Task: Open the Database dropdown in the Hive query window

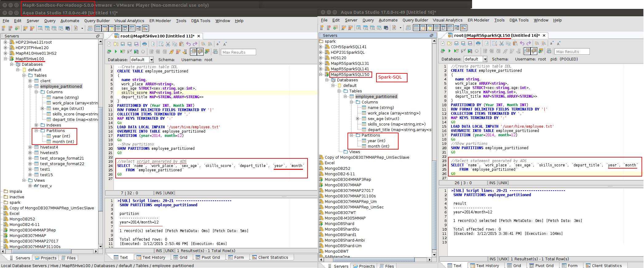Action: pos(151,60)
